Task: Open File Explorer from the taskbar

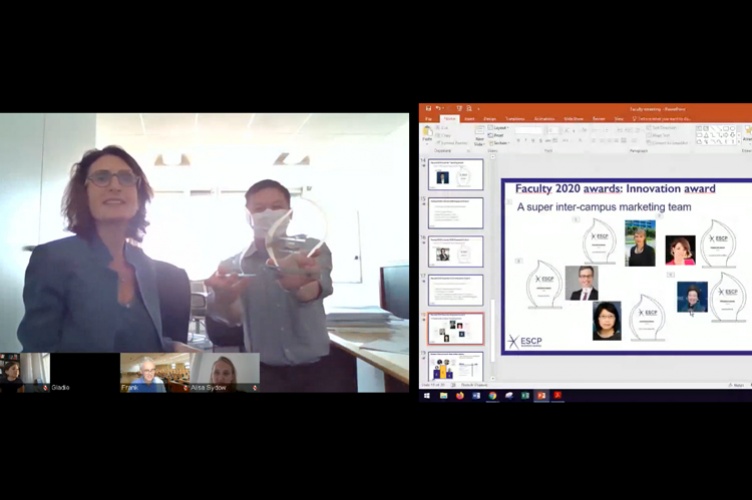Action: (x=444, y=395)
